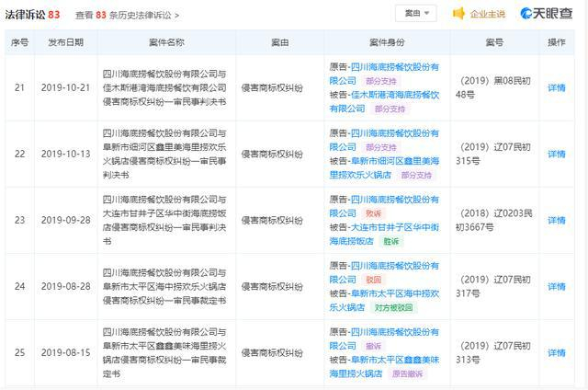Open plaintiff 四川海底捞 link in row 23

pyautogui.click(x=384, y=206)
